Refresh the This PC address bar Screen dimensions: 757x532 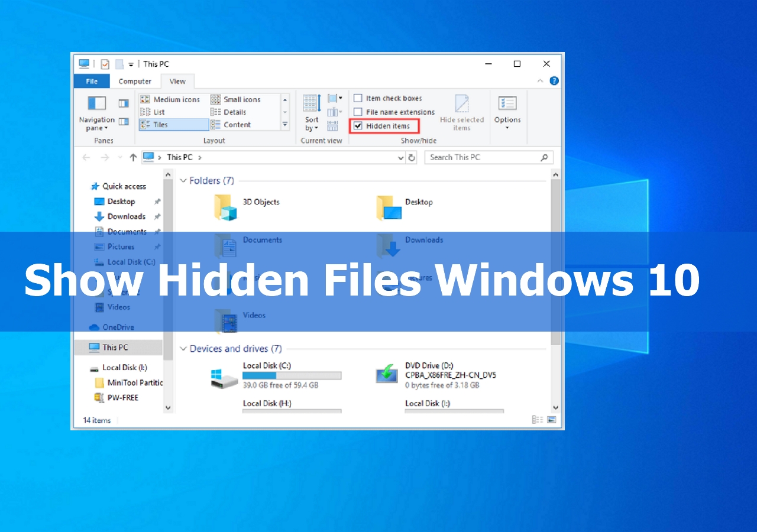pyautogui.click(x=412, y=157)
